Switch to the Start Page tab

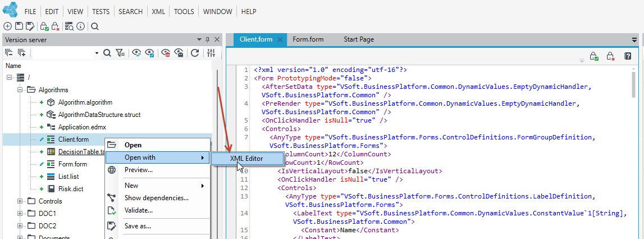click(x=359, y=39)
